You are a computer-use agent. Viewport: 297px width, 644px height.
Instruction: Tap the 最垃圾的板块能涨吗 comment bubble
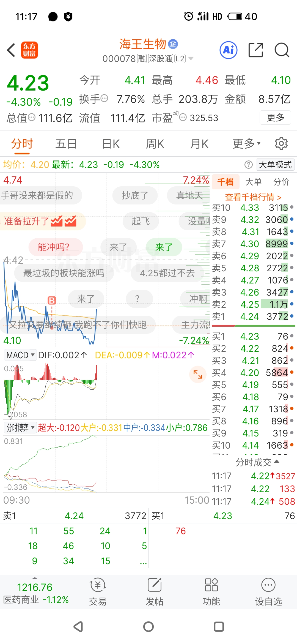click(x=64, y=273)
